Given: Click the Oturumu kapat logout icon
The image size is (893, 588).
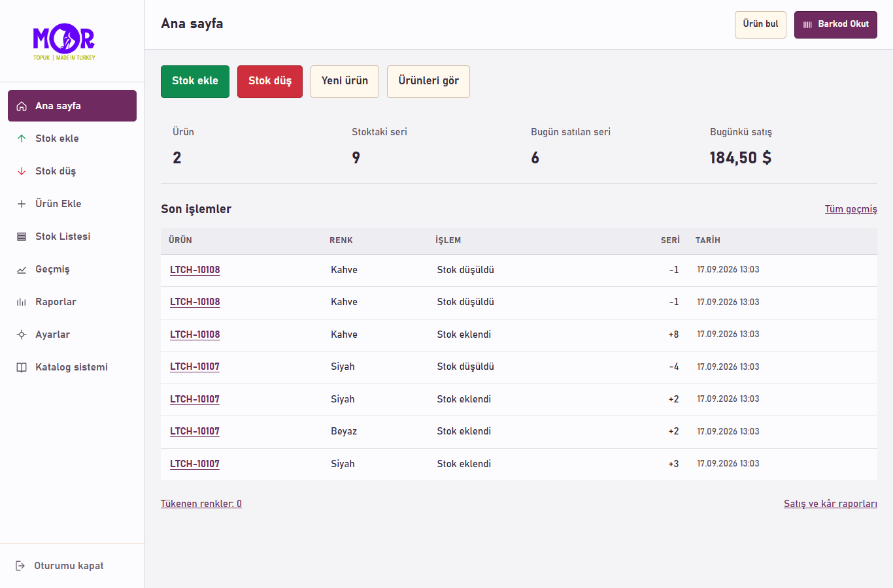Looking at the screenshot, I should (x=20, y=566).
